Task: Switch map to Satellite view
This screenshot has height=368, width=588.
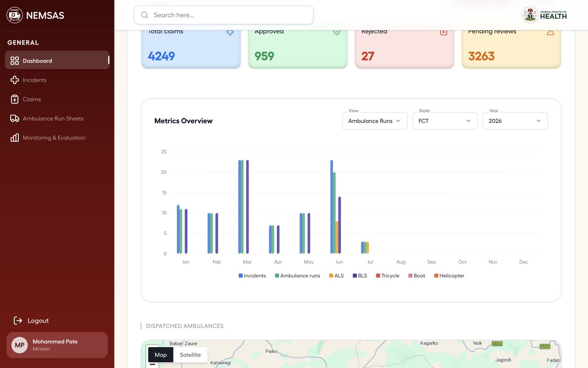Action: click(190, 355)
